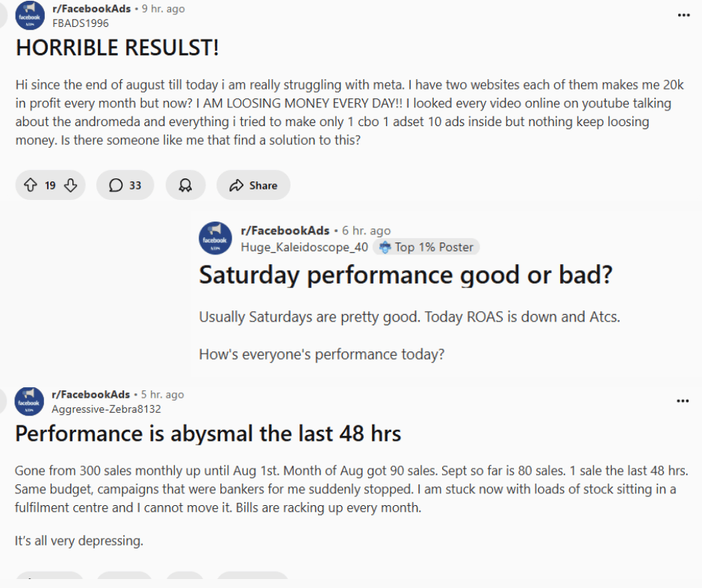Open 'Saturday performance good or bad?' post
Image resolution: width=702 pixels, height=588 pixels.
406,275
